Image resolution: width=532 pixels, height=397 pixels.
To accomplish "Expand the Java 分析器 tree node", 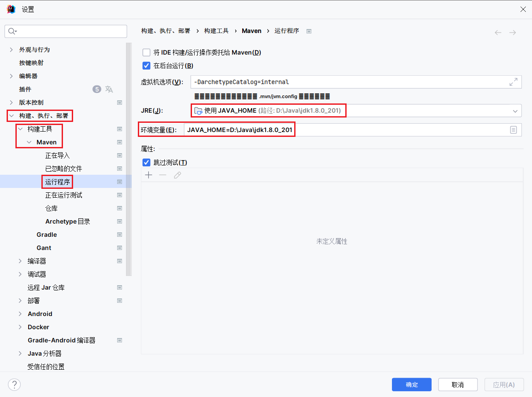I will [x=20, y=353].
